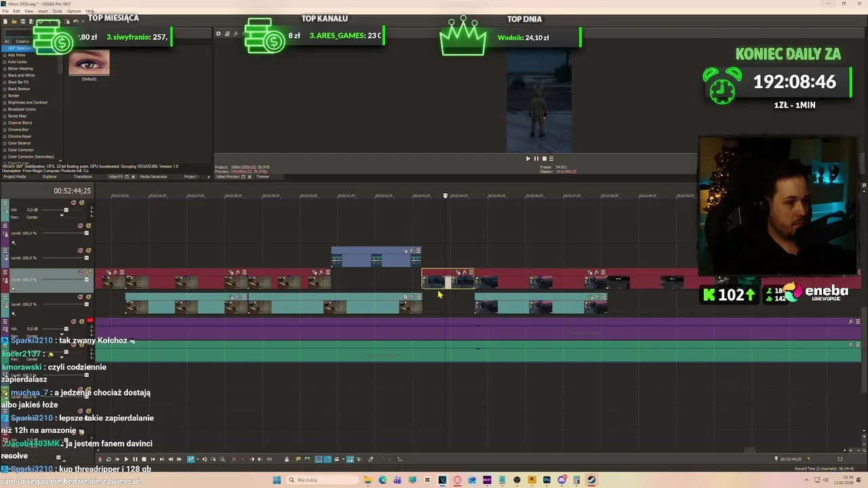Select Black and White effect
The width and height of the screenshot is (868, 488).
21,75
